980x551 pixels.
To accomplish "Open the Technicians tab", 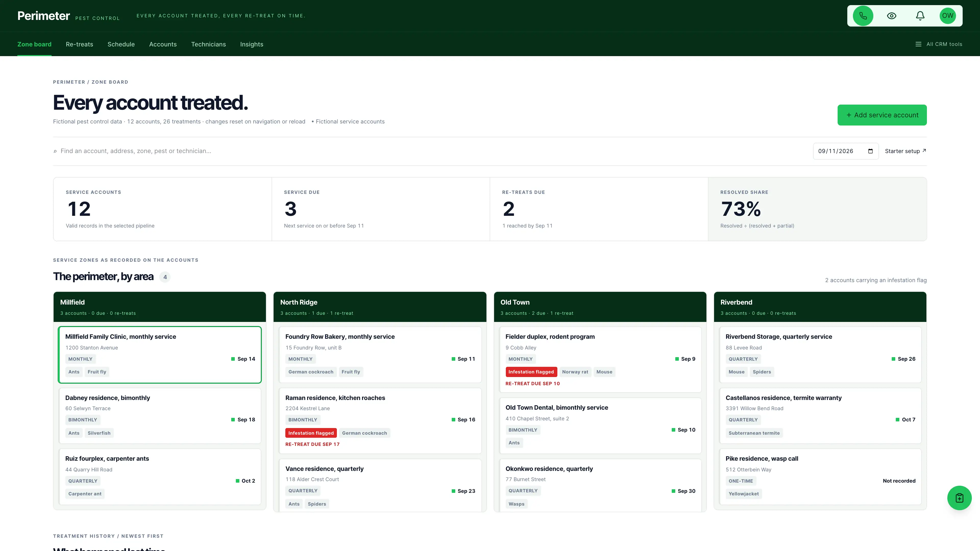I will (x=209, y=44).
